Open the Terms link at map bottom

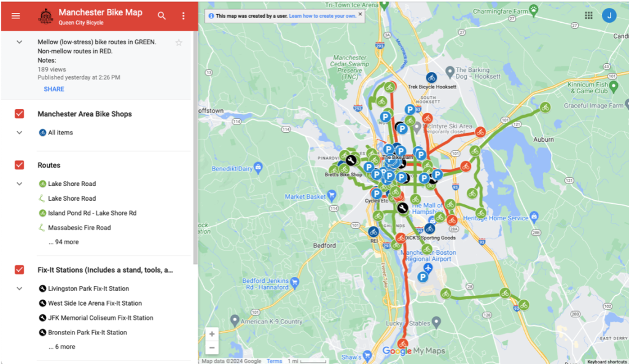pos(275,361)
